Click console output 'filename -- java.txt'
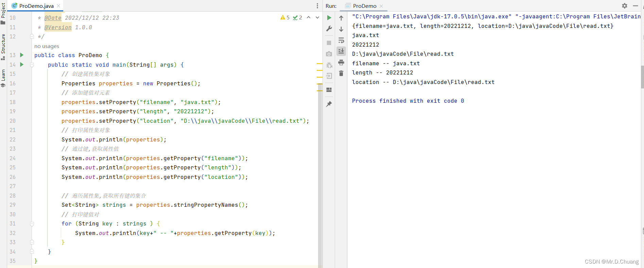 click(386, 63)
